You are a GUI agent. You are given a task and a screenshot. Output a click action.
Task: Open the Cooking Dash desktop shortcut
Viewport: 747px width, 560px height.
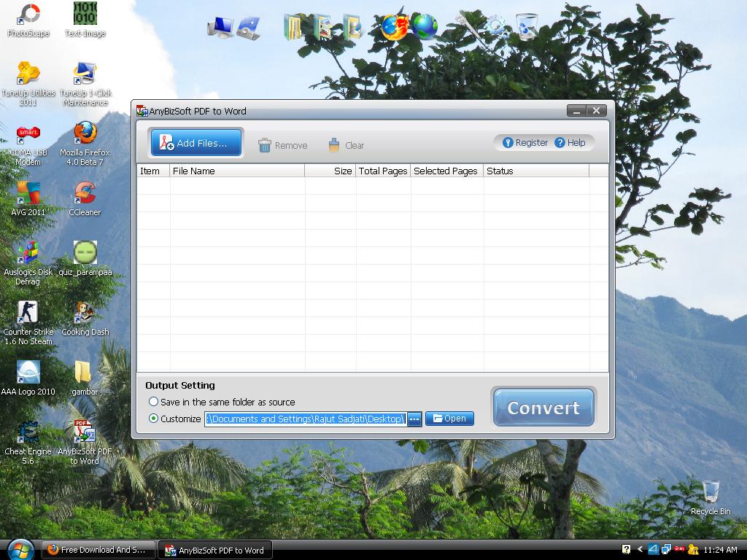pyautogui.click(x=85, y=319)
